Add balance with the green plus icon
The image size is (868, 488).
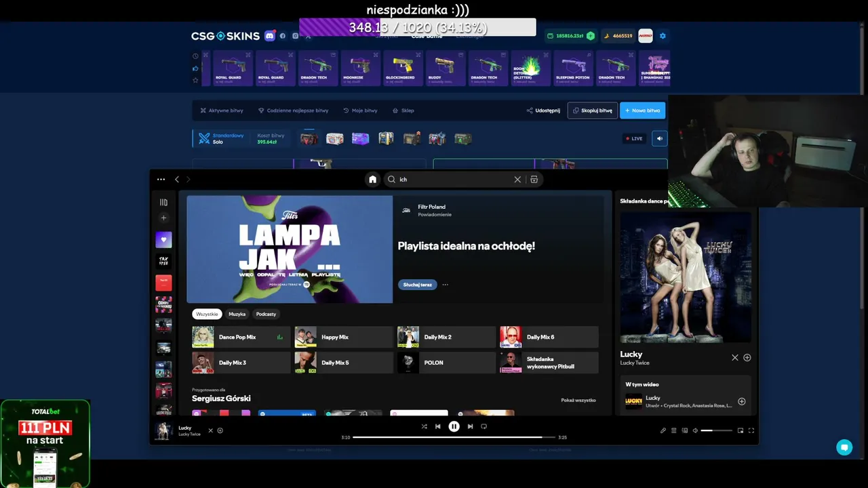[x=591, y=36]
